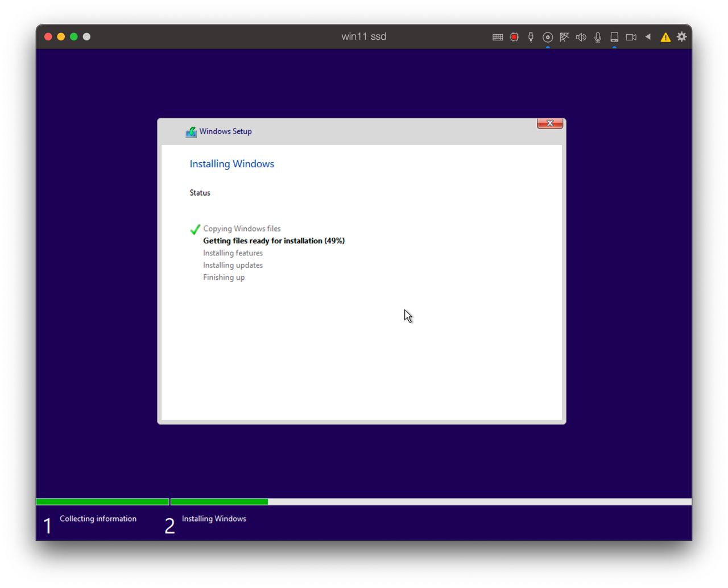Click the red CPU chip icon
The width and height of the screenshot is (728, 588).
click(514, 37)
